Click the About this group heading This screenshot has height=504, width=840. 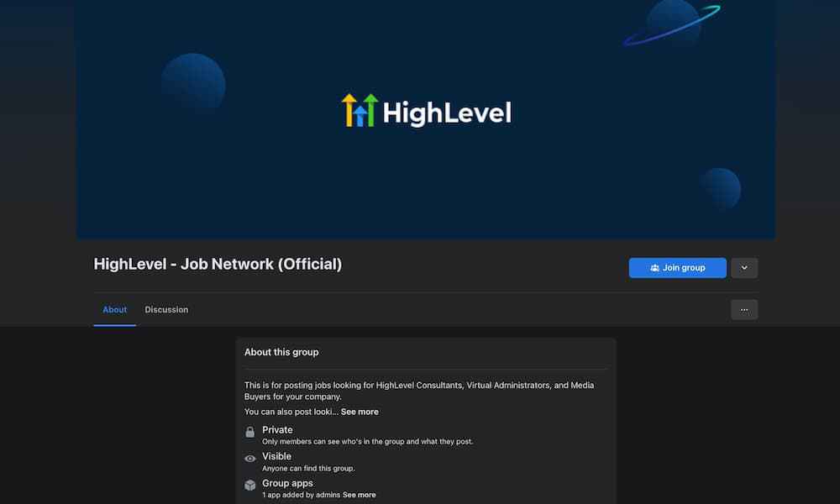281,353
